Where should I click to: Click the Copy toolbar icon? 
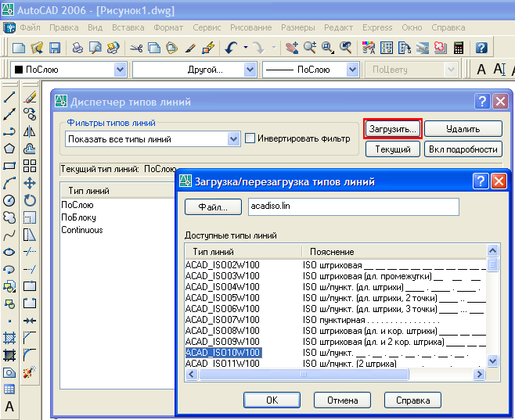tap(154, 48)
